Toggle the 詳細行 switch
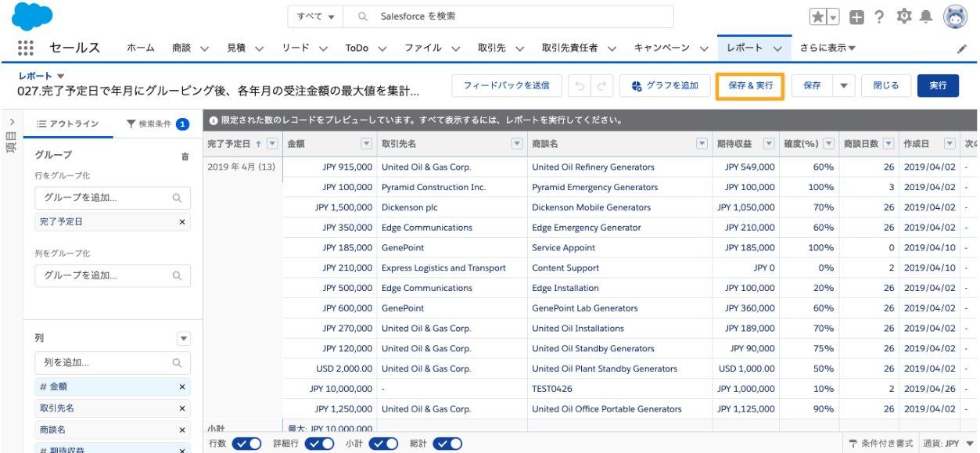 coord(320,444)
